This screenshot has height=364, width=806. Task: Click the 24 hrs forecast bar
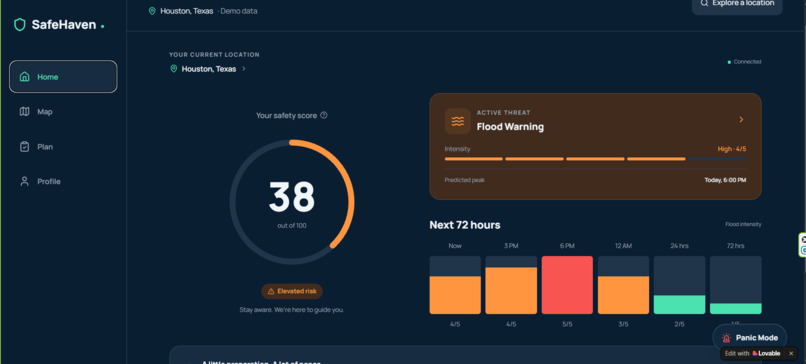(x=679, y=285)
